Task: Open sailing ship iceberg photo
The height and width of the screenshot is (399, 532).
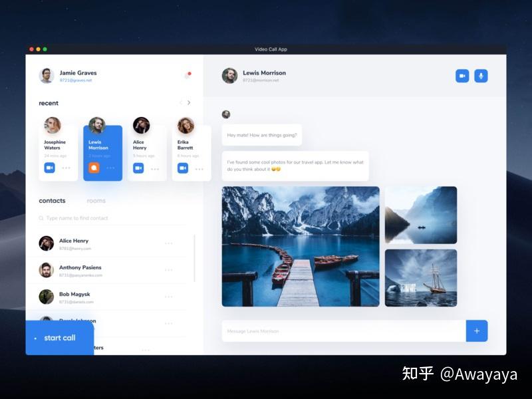Action: 421,278
